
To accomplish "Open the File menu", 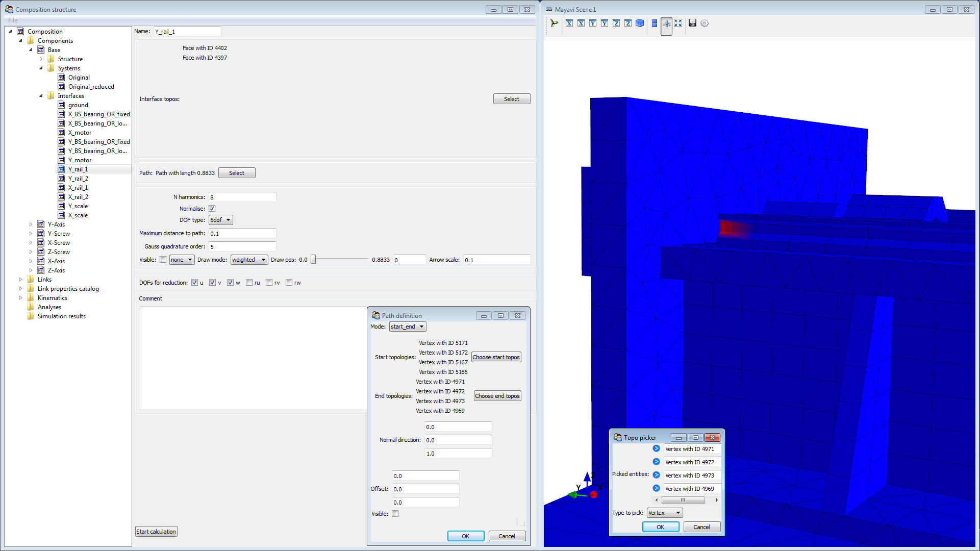I will coord(12,20).
